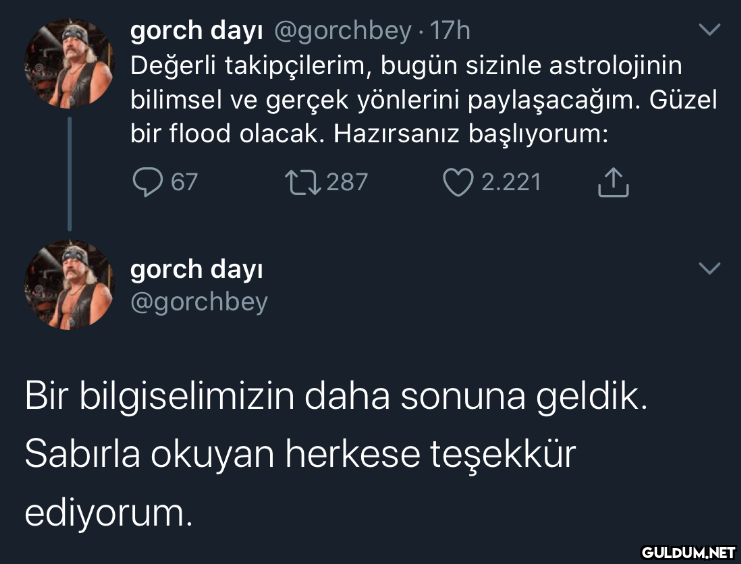Click the GULDUM.NET watermark
741x564 pixels.
[x=688, y=552]
